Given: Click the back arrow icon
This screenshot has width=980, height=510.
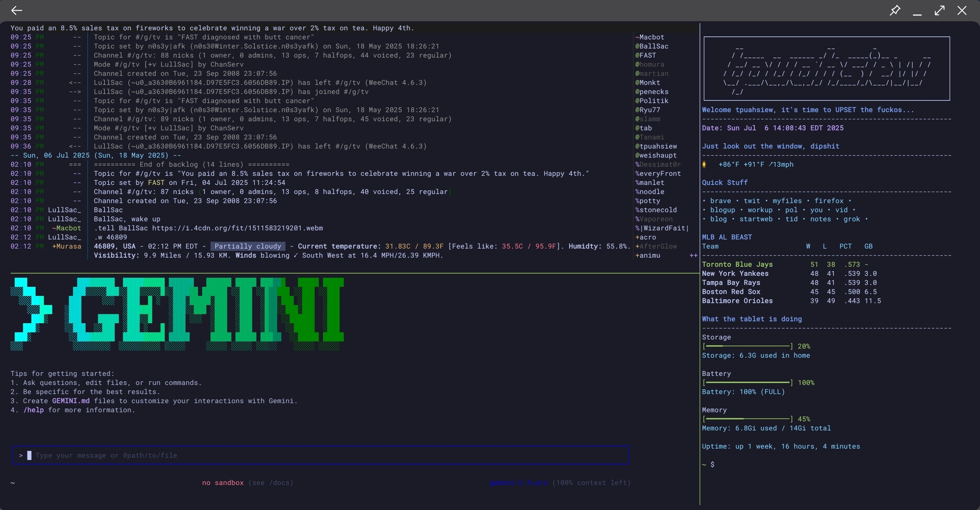Looking at the screenshot, I should [x=16, y=10].
